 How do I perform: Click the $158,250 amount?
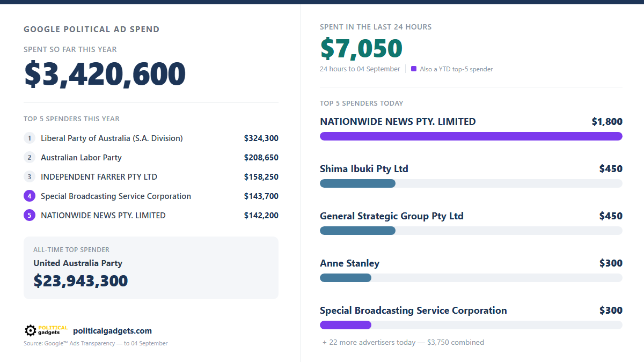pos(261,177)
